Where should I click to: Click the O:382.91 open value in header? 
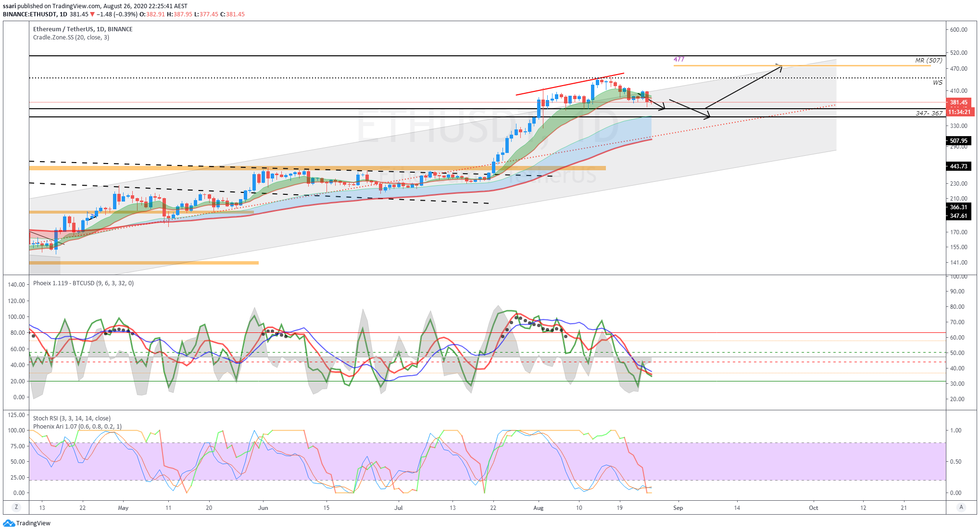tap(152, 14)
